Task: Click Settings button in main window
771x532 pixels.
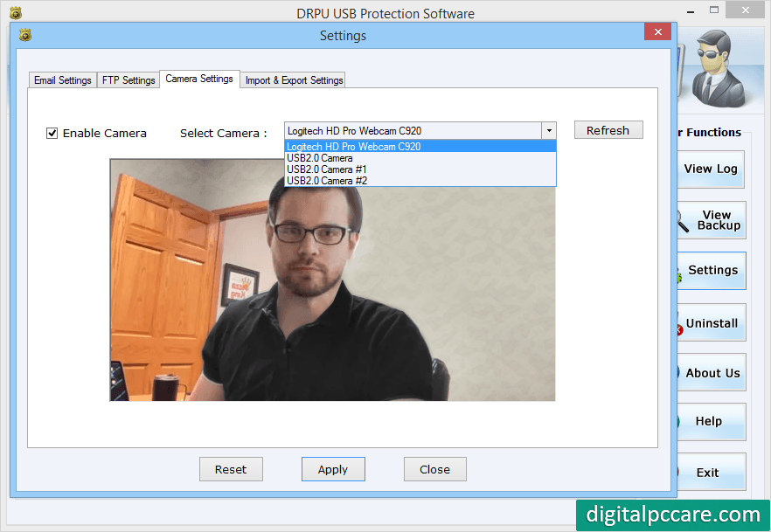Action: (712, 271)
